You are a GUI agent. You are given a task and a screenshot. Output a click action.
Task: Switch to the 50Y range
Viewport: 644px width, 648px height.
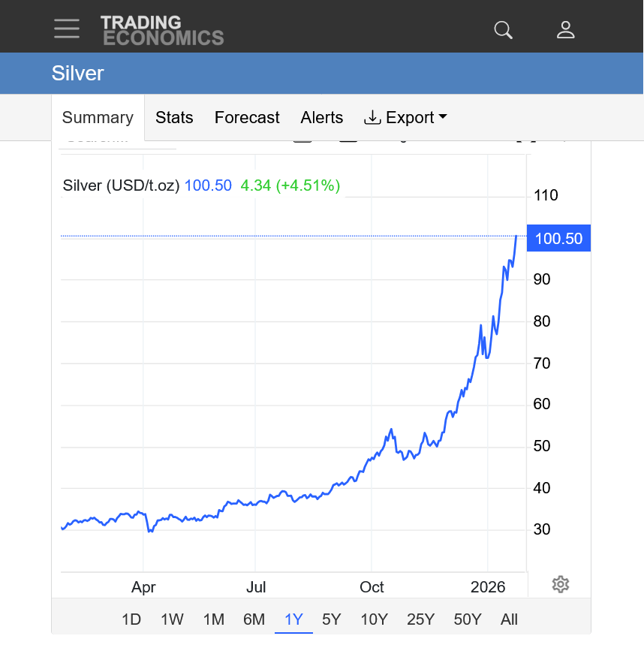468,619
